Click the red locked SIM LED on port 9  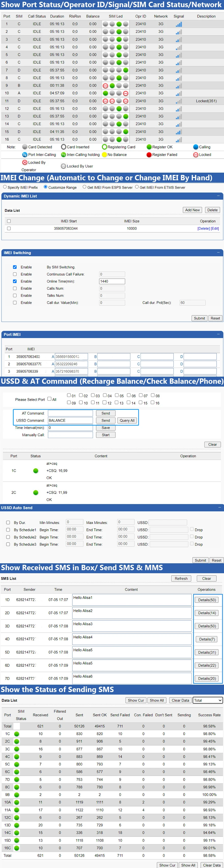tap(105, 86)
